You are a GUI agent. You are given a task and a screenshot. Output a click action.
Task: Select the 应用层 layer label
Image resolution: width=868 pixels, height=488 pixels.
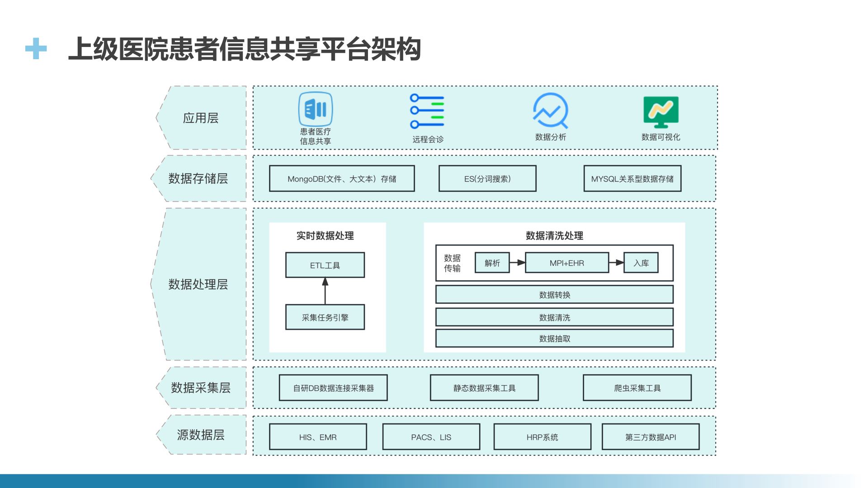pos(200,118)
